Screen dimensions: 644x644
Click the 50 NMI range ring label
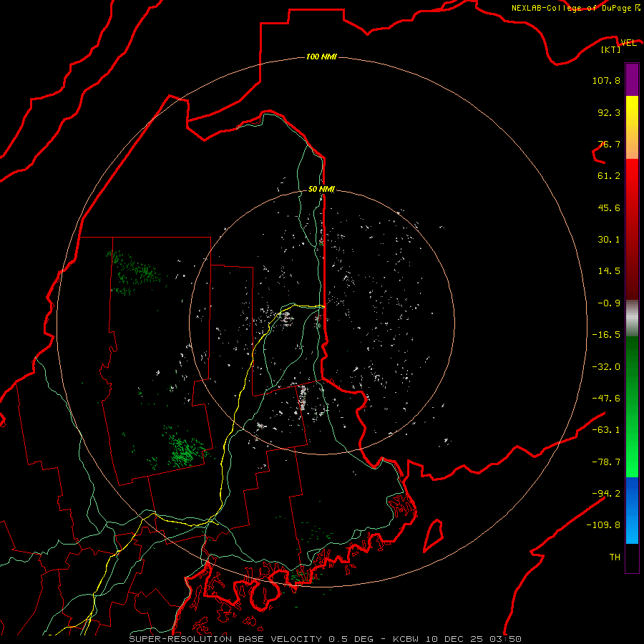pyautogui.click(x=321, y=190)
